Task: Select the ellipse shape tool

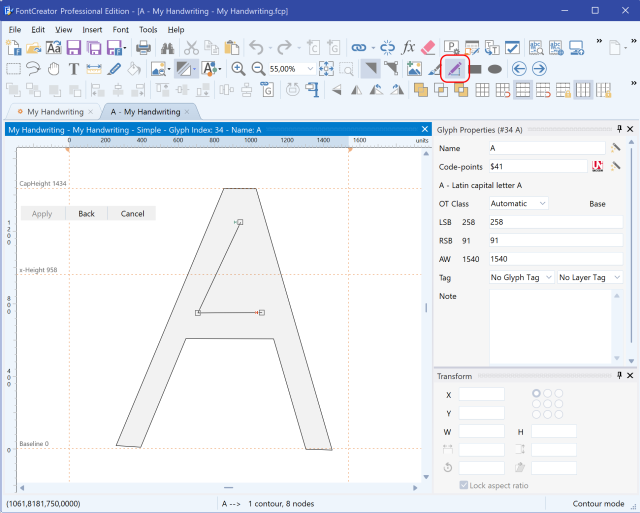Action: (494, 68)
